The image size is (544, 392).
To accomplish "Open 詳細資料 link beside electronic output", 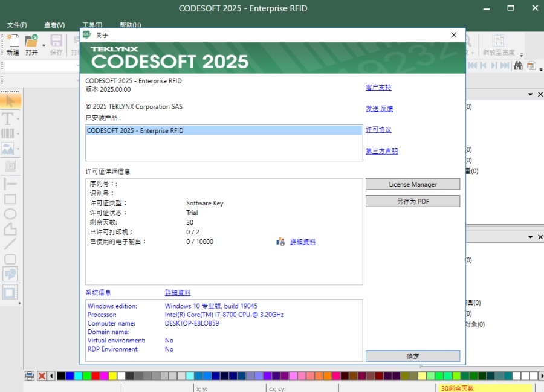I will (x=303, y=242).
